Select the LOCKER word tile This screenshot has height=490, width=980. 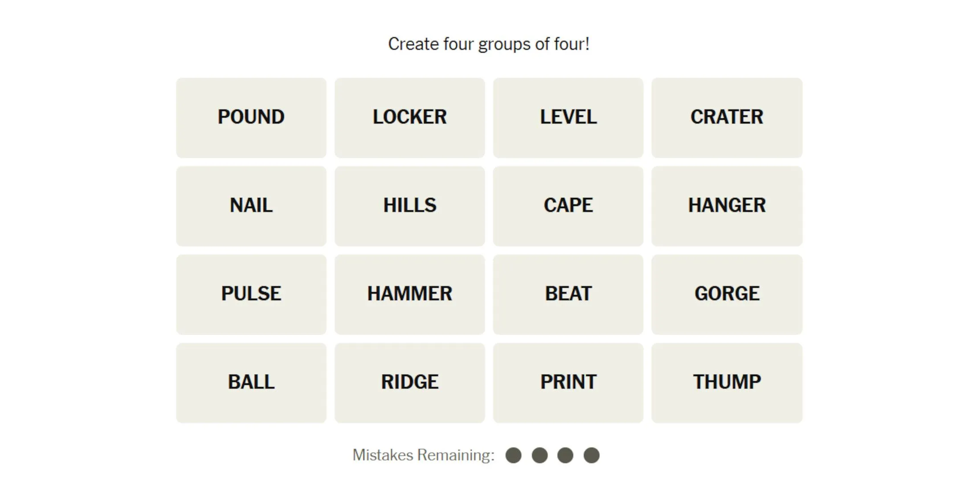[409, 118]
